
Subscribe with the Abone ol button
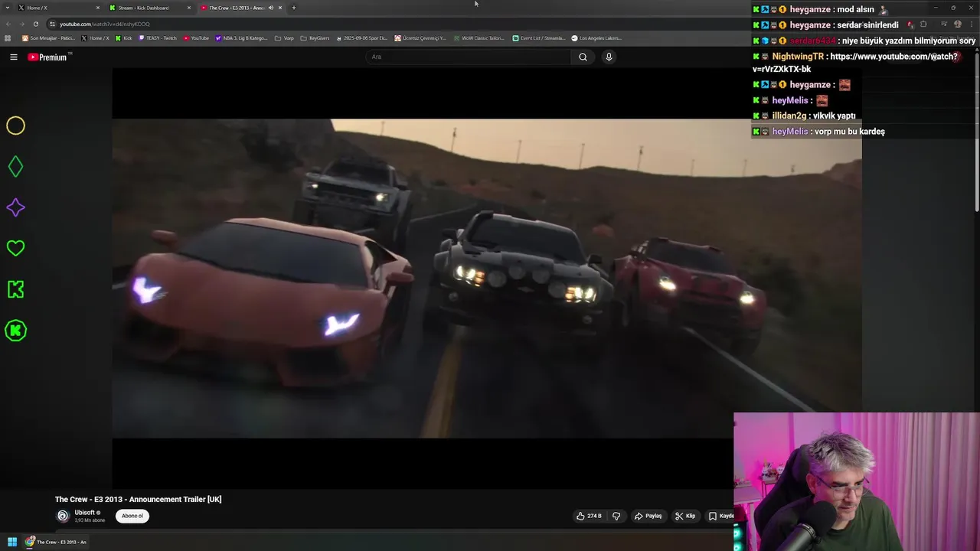click(x=132, y=516)
